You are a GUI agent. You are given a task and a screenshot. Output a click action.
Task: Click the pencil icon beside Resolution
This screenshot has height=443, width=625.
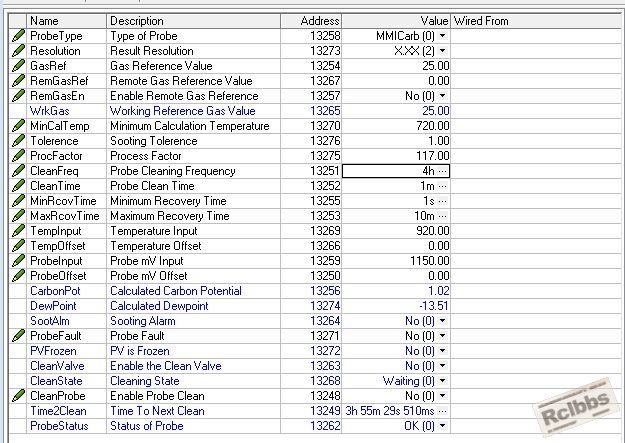click(x=18, y=51)
